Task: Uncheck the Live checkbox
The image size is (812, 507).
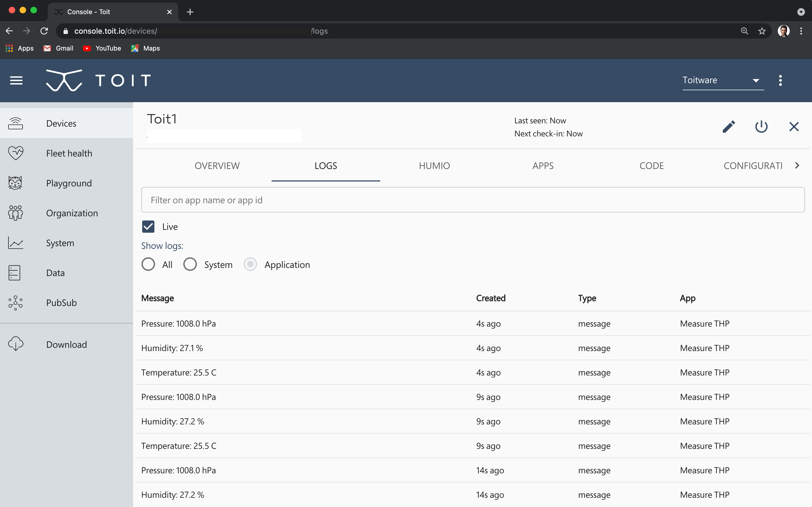Action: (148, 227)
